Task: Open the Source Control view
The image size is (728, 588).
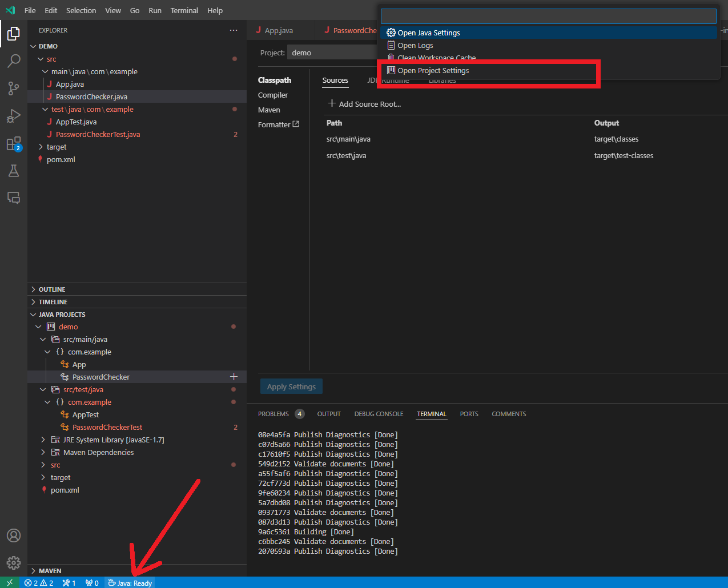Action: pos(14,88)
